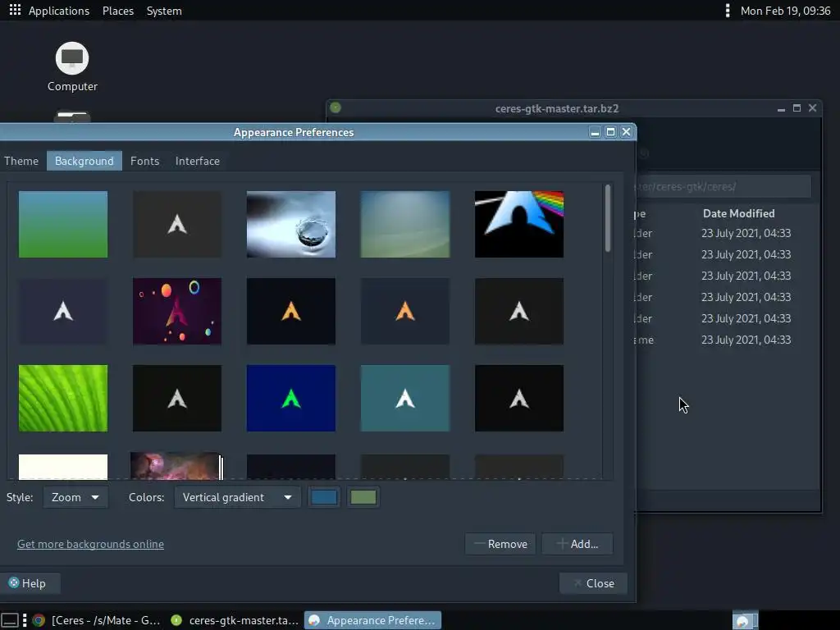Screen dimensions: 840x630
Task: Pick the green secondary color swatch
Action: click(363, 497)
